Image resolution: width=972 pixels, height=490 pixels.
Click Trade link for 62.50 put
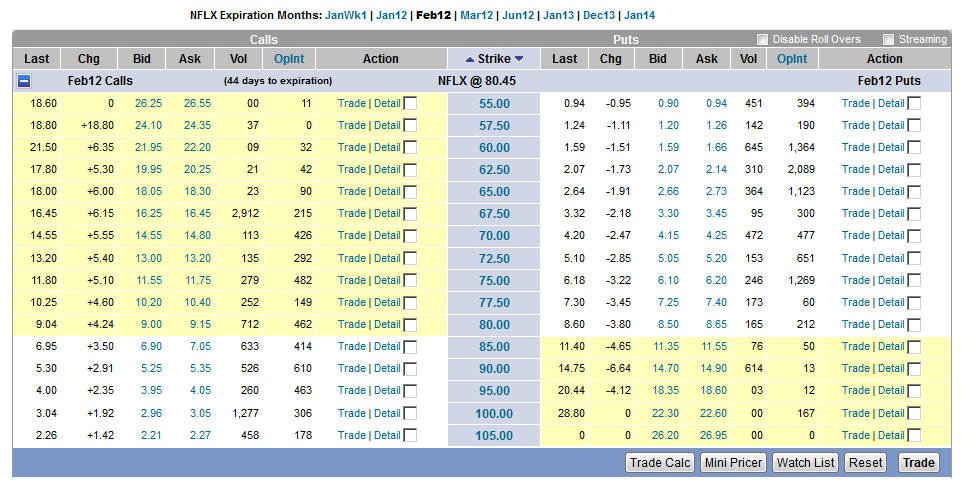coord(855,169)
